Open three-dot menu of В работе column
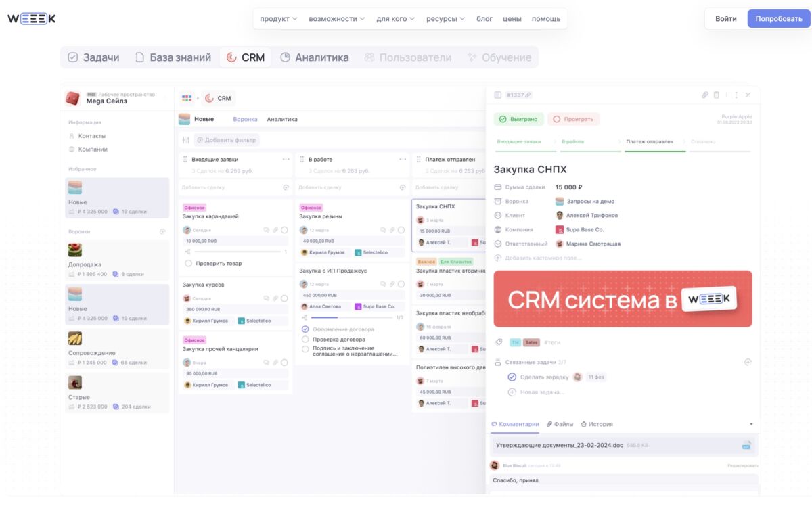 (403, 160)
